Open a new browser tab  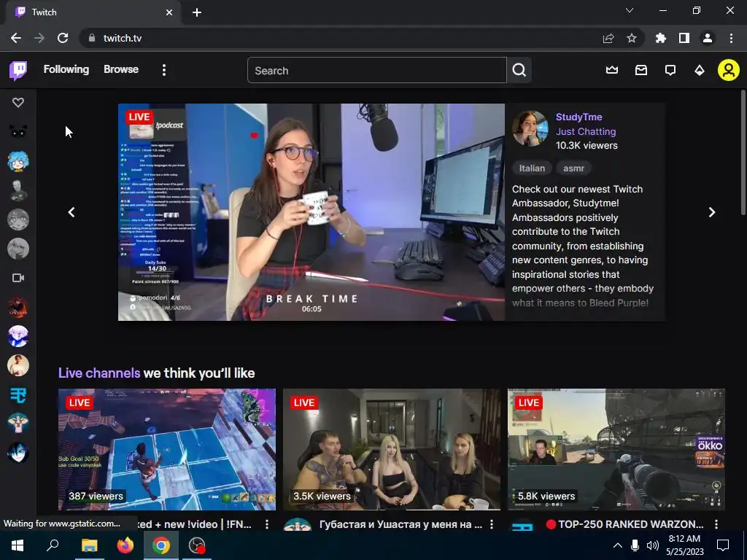point(197,12)
